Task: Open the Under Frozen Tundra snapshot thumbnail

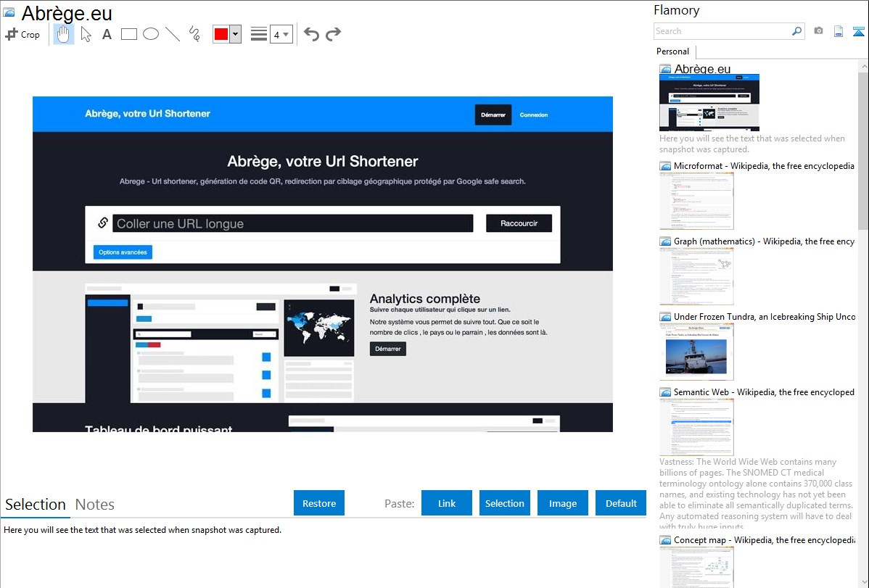Action: pos(696,352)
